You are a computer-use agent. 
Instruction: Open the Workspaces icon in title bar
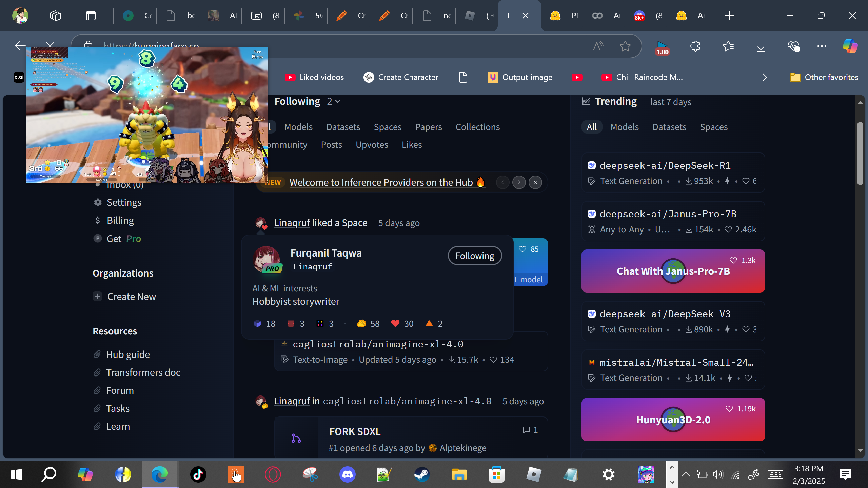55,16
